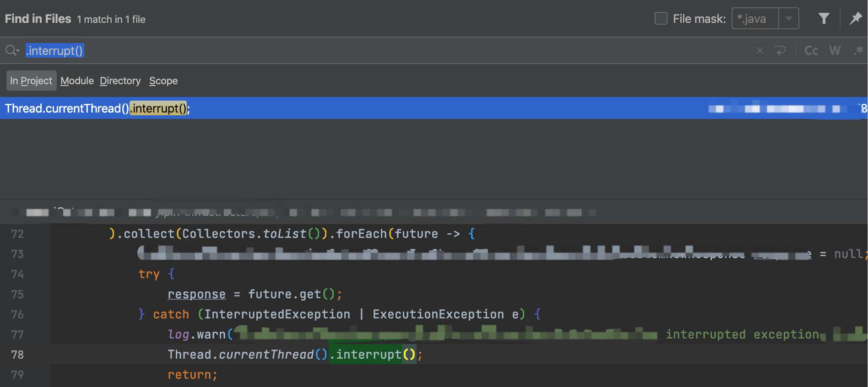Toggle Match Case (Cc) option
The height and width of the screenshot is (387, 868).
tap(811, 50)
